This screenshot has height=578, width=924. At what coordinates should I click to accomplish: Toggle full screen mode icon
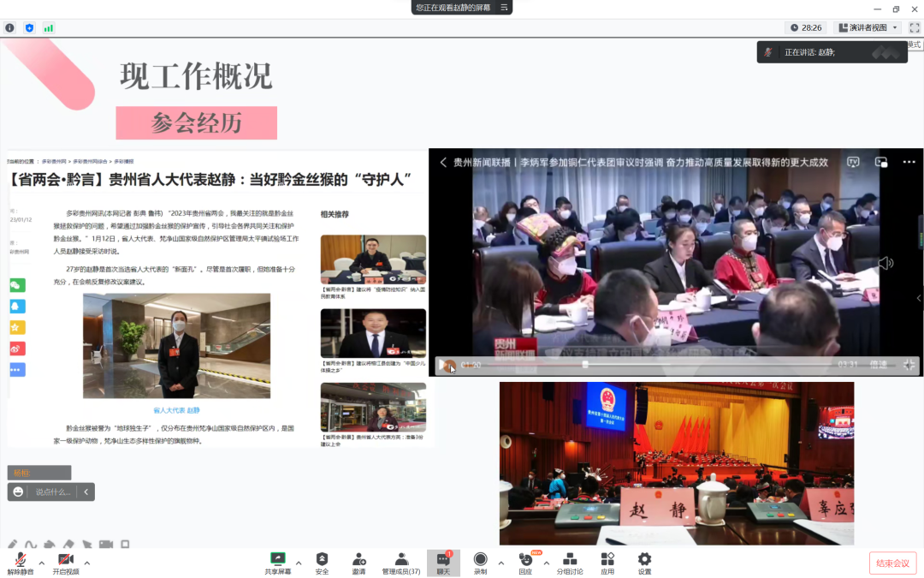tap(914, 27)
